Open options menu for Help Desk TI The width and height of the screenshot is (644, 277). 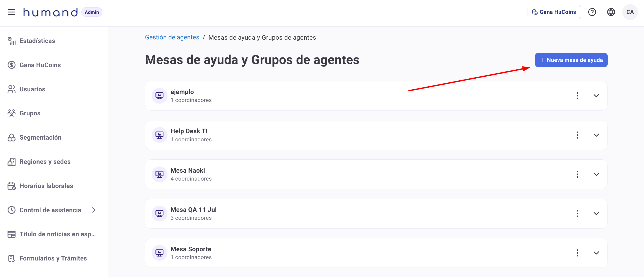(577, 135)
